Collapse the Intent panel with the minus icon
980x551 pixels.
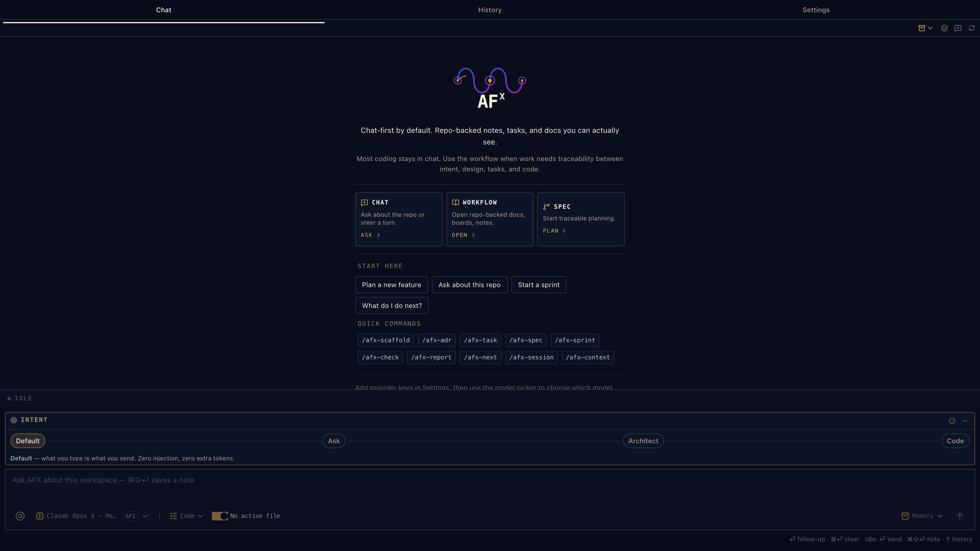[965, 421]
